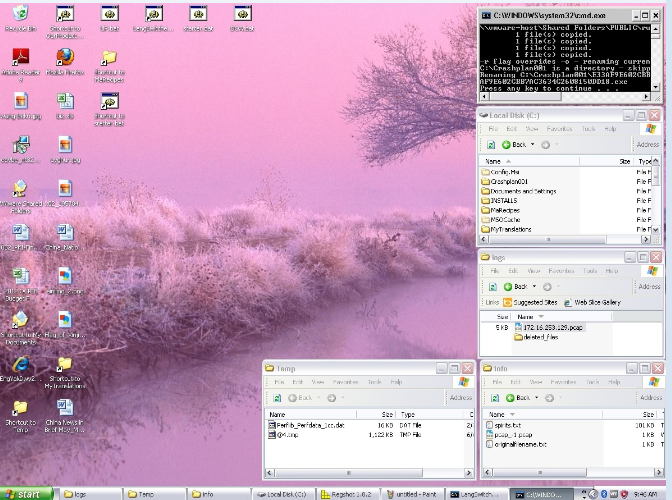
Task: Click the Back button in logs window
Action: tap(516, 287)
